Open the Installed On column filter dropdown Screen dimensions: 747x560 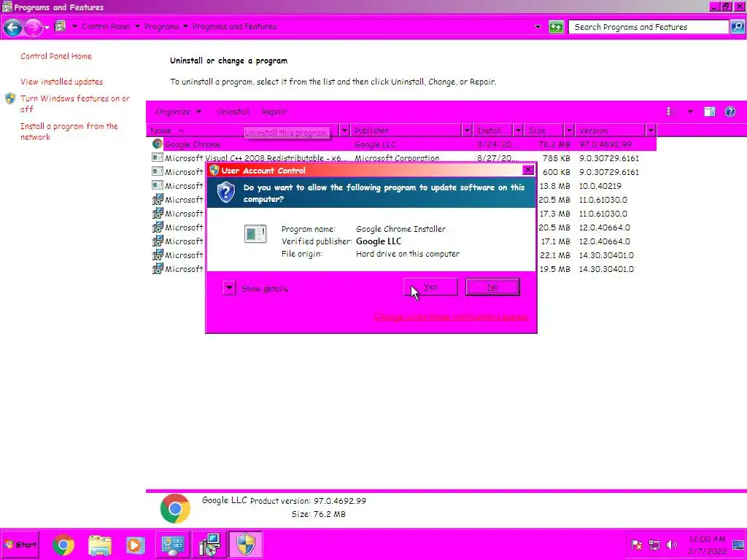coord(518,131)
